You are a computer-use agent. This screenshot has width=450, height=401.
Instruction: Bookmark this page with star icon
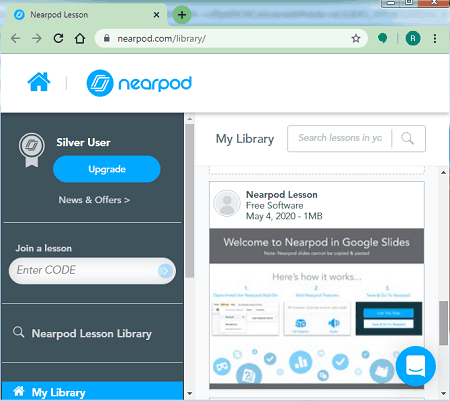pyautogui.click(x=356, y=39)
